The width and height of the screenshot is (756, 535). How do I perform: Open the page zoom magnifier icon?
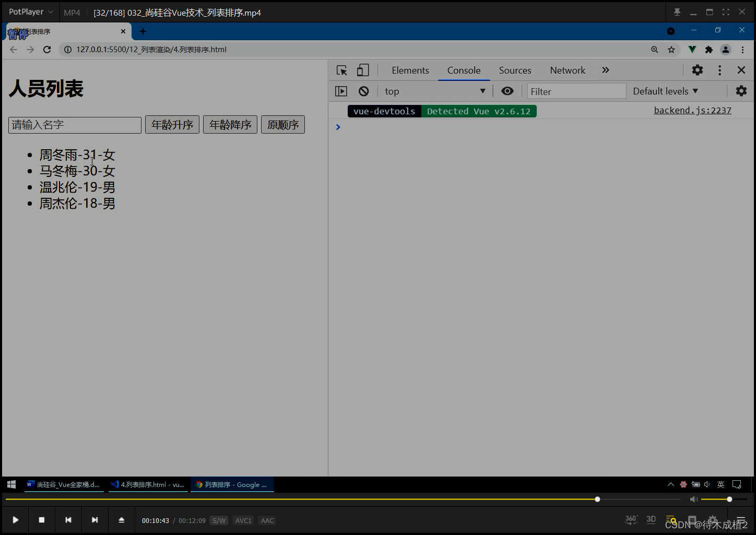(655, 50)
